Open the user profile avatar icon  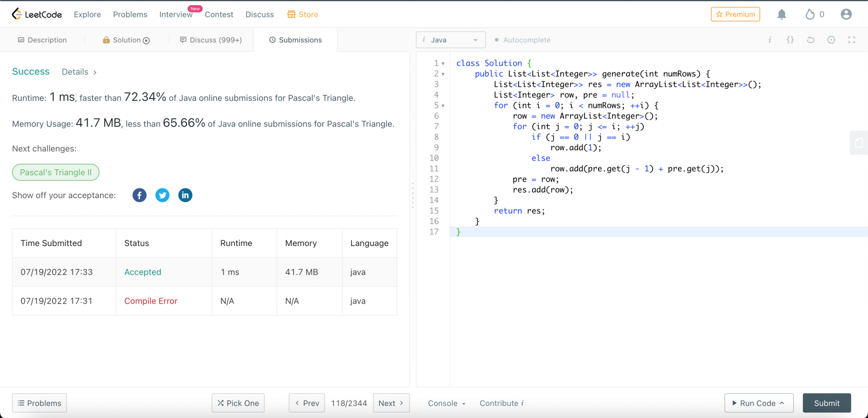point(846,14)
